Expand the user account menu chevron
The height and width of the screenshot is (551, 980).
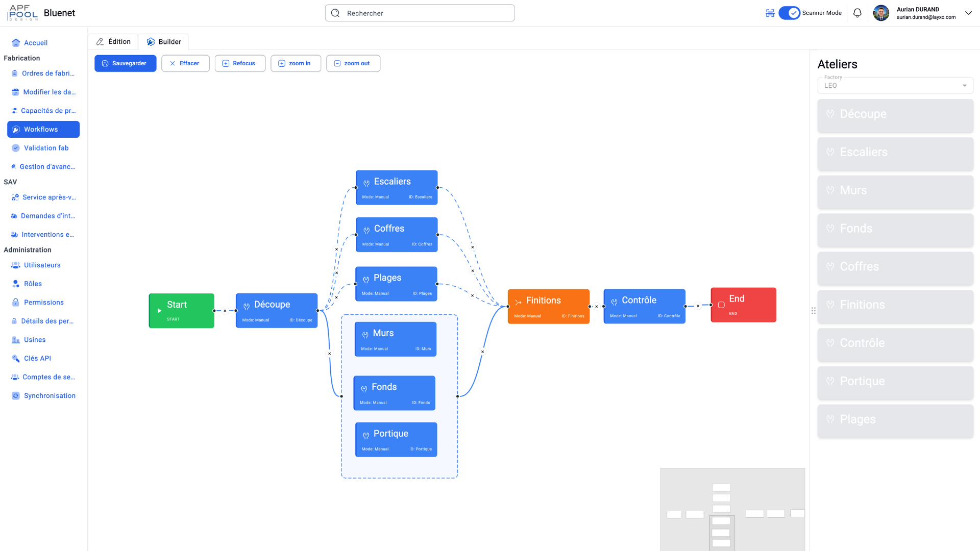[968, 13]
